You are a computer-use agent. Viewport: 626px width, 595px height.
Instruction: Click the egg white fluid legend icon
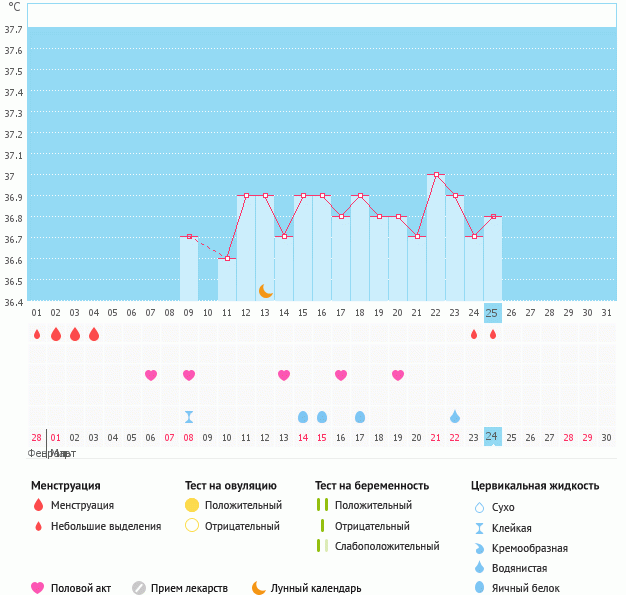[x=479, y=588]
